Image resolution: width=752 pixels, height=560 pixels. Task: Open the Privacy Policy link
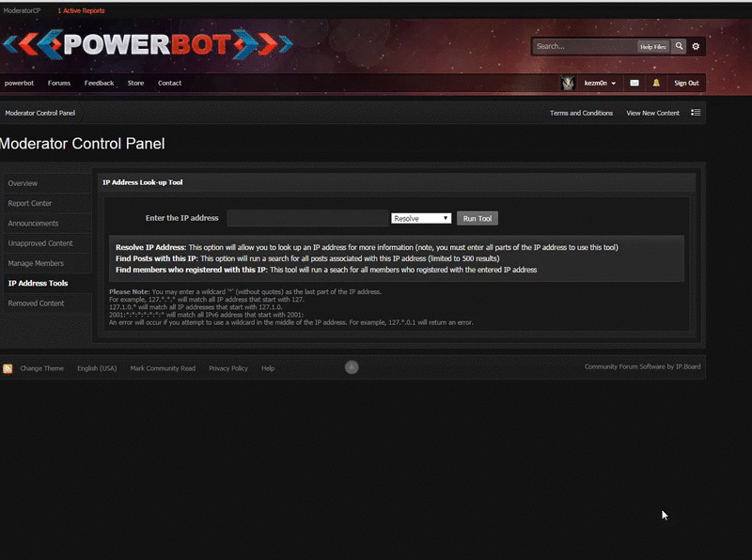228,368
